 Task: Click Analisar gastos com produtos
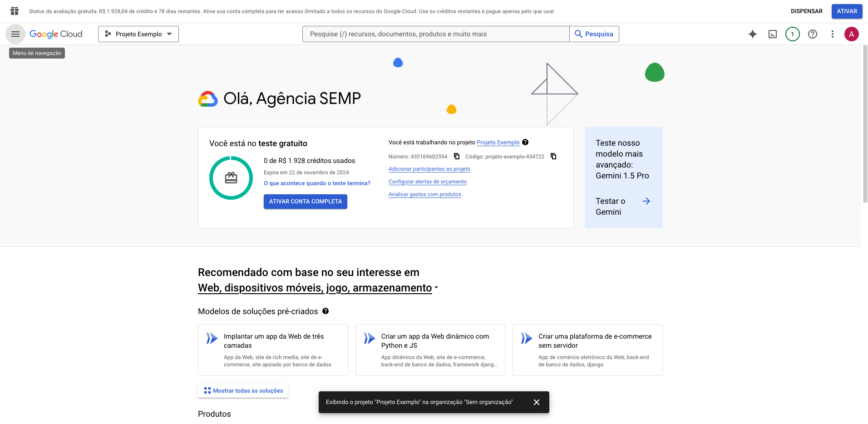425,194
